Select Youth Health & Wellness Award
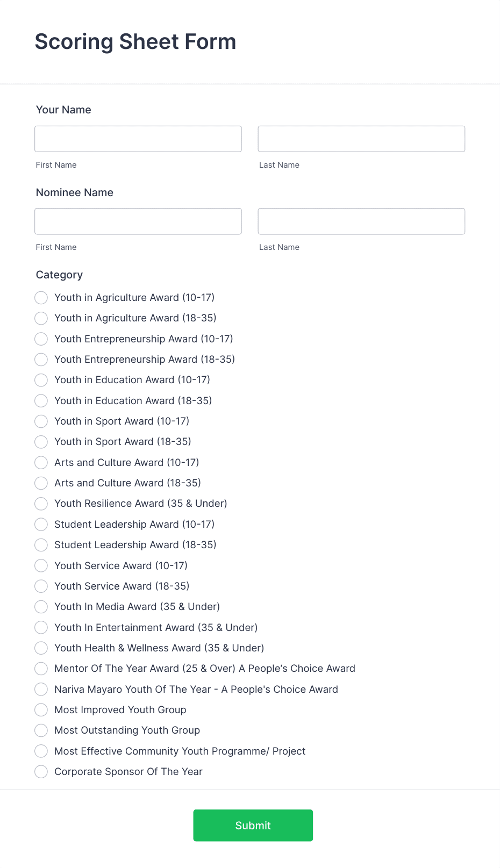500x868 pixels. (x=41, y=648)
